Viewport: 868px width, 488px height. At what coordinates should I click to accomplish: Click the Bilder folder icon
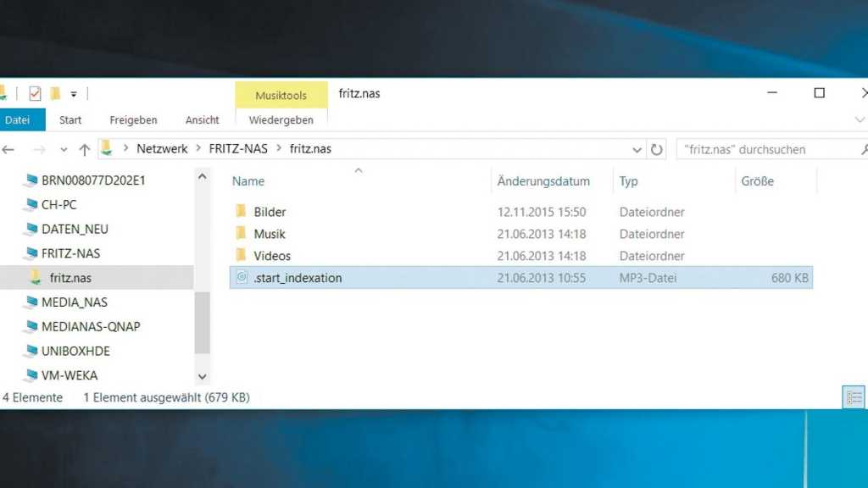click(241, 211)
